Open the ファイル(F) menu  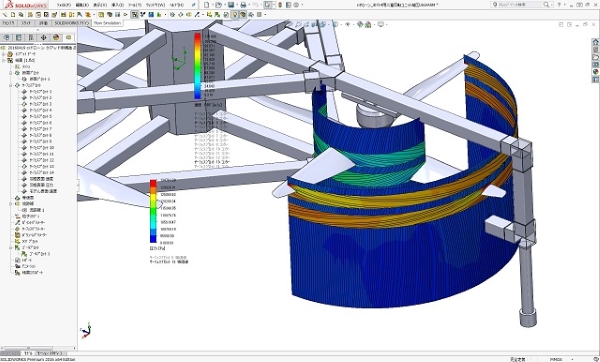(x=64, y=5)
